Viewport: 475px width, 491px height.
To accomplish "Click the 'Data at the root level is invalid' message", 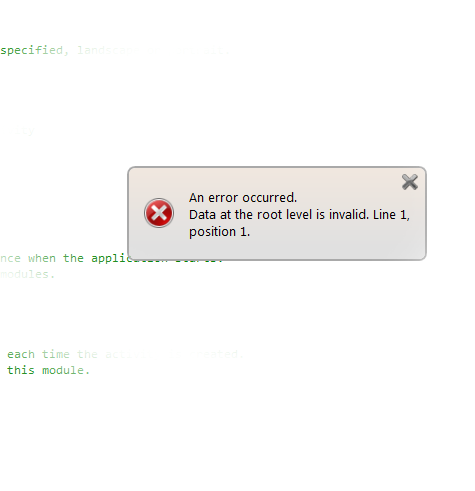I will 279,215.
